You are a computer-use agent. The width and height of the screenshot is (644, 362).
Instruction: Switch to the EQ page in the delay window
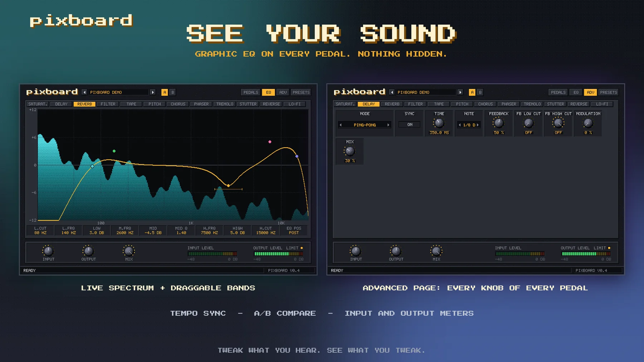576,92
